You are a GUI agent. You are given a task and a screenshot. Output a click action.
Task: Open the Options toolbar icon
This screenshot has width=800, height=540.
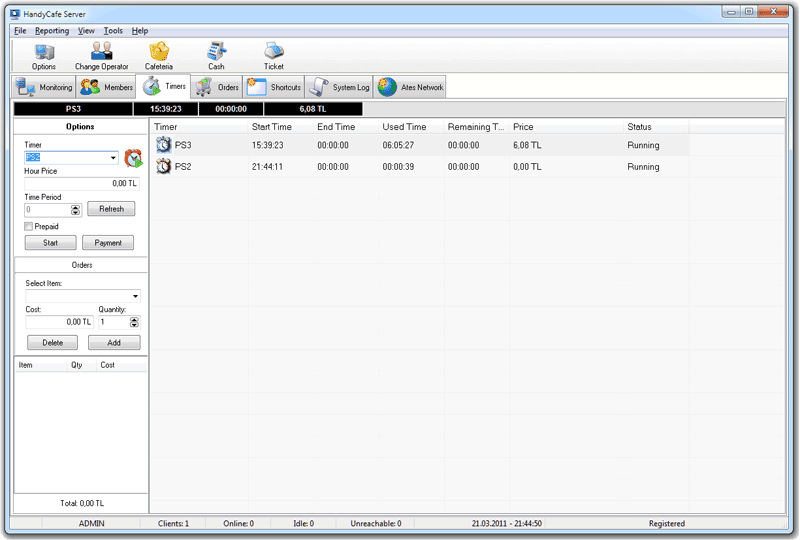[44, 53]
